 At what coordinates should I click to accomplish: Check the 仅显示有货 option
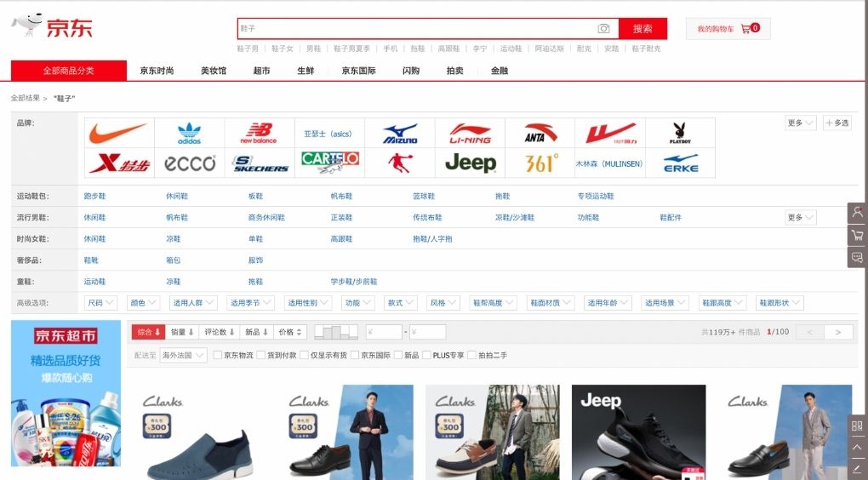click(x=304, y=356)
